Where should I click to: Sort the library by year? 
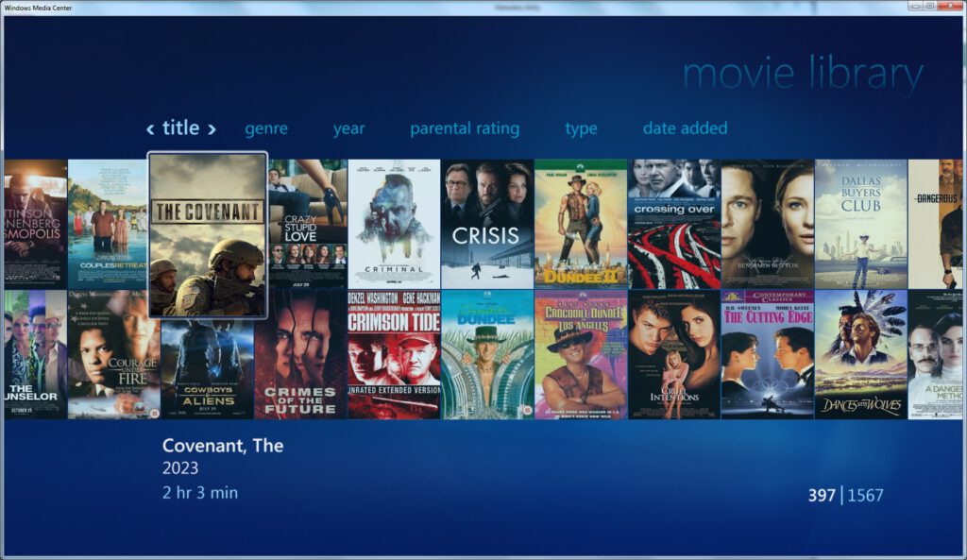[x=348, y=128]
